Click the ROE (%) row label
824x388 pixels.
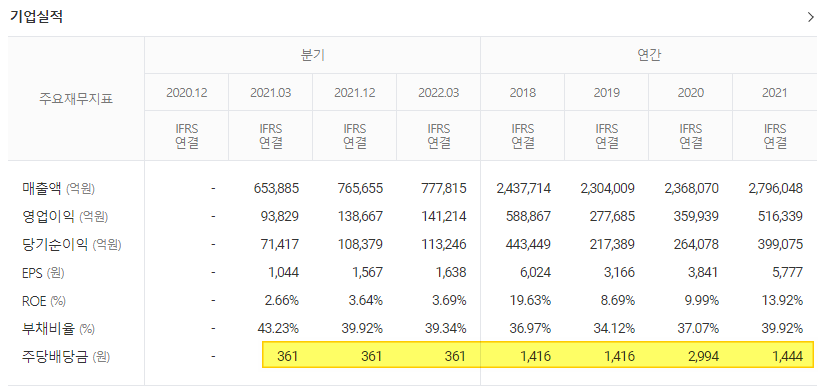(x=43, y=301)
